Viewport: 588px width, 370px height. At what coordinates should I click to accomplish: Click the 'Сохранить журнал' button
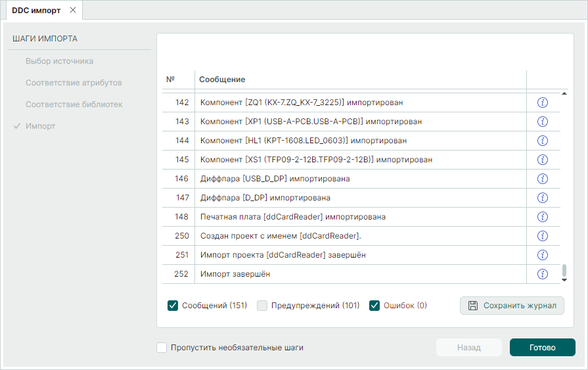(512, 305)
